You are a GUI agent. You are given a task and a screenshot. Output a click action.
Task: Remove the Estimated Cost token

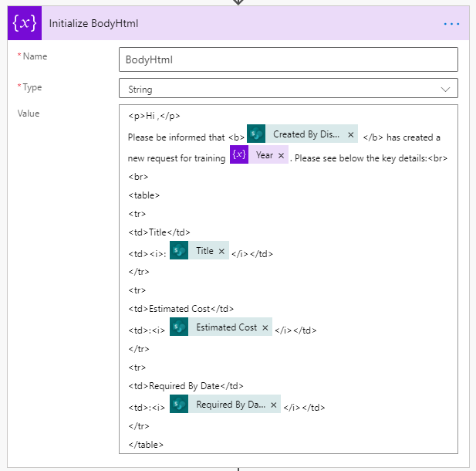click(265, 327)
